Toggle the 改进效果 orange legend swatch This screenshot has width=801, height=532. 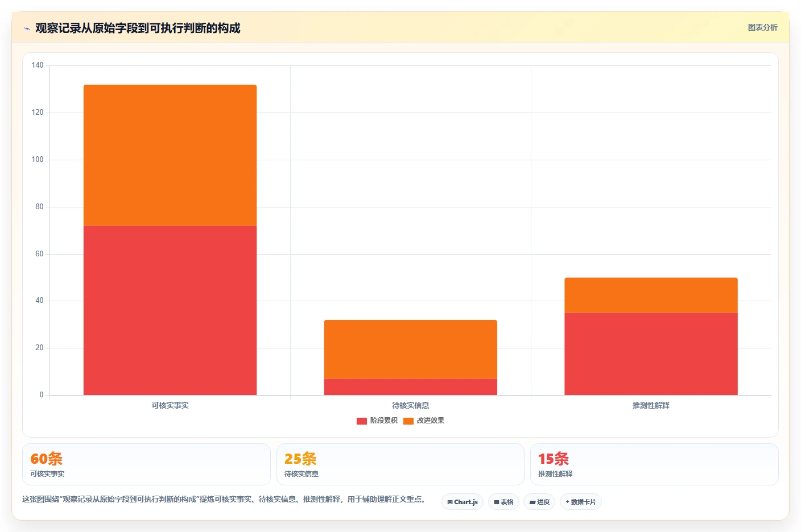[x=408, y=421]
